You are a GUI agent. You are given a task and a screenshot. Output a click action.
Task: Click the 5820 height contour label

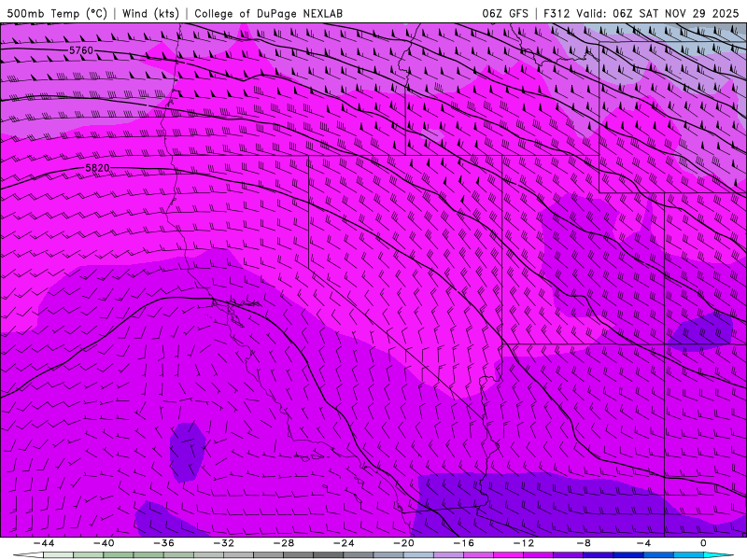97,168
